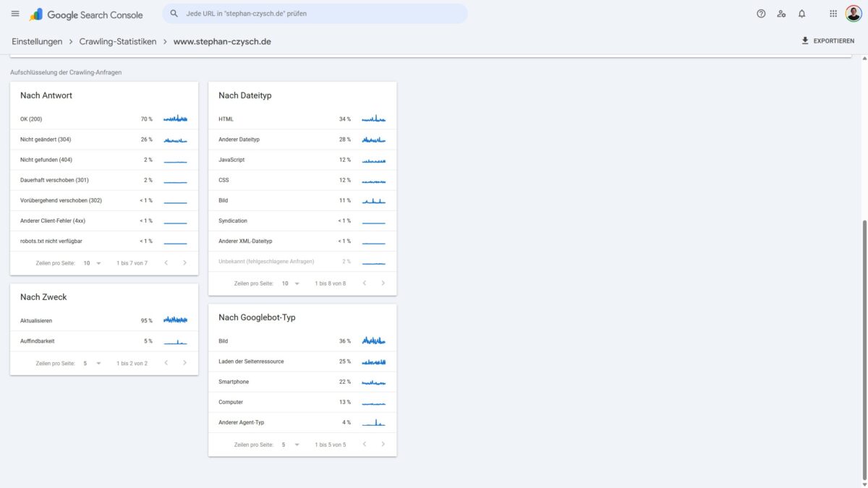Open user and permissions settings icon
This screenshot has width=868, height=488.
tap(781, 14)
